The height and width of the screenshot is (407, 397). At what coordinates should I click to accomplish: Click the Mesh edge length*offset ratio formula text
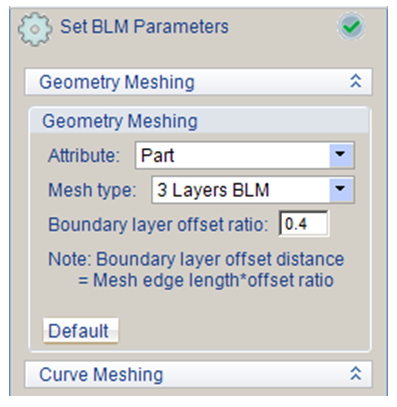[x=213, y=280]
